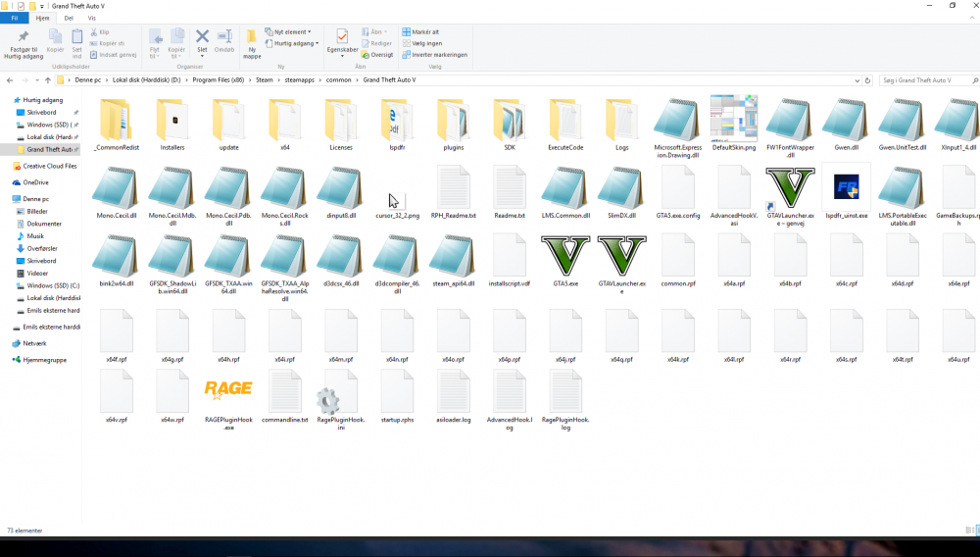Select Videoer in sidebar

pos(37,274)
